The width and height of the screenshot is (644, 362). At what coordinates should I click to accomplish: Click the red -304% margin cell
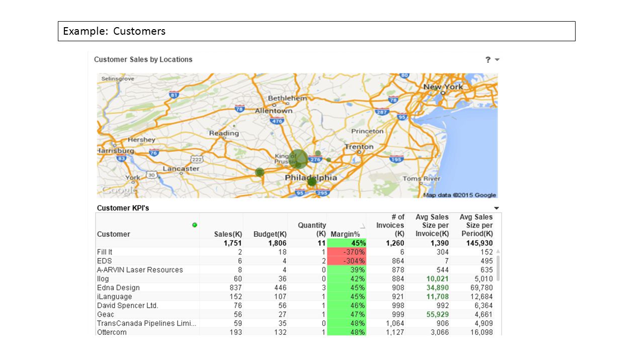tap(347, 261)
